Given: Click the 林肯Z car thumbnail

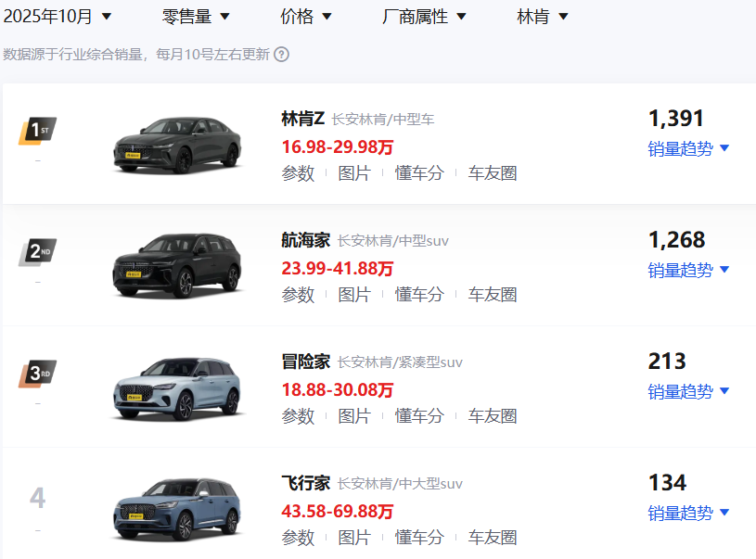Looking at the screenshot, I should pos(177,145).
